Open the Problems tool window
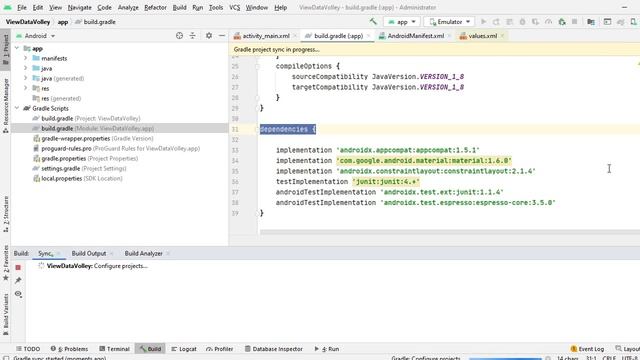 [69, 349]
